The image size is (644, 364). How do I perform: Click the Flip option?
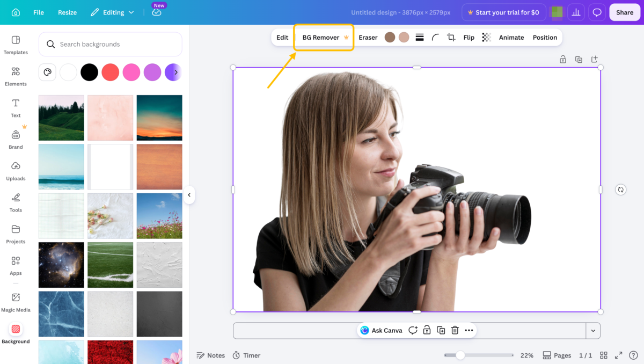click(469, 38)
